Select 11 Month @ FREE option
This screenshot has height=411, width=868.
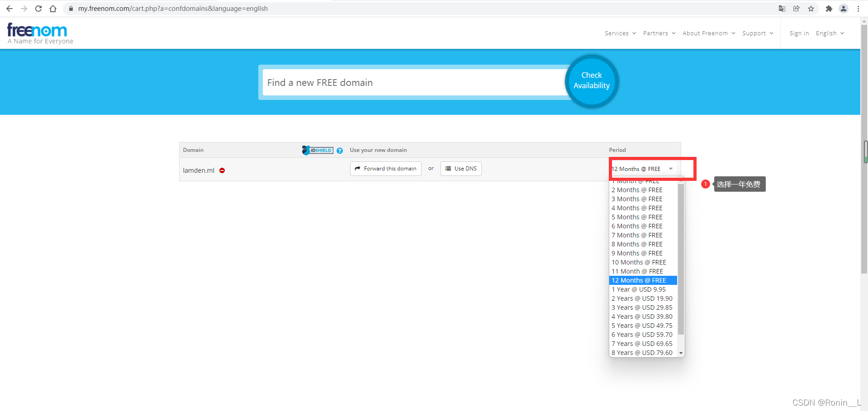tap(643, 271)
